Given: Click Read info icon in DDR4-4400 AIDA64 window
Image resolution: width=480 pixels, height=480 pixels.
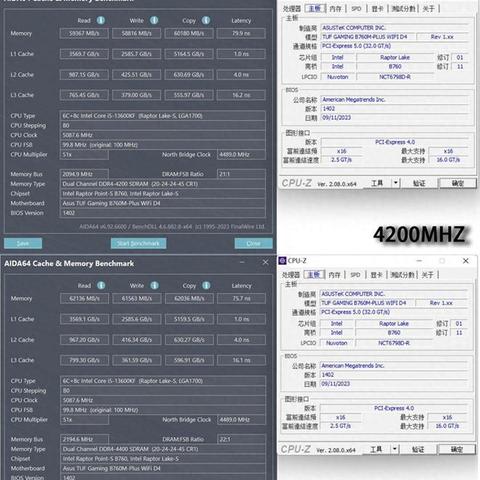Looking at the screenshot, I should click(101, 285).
